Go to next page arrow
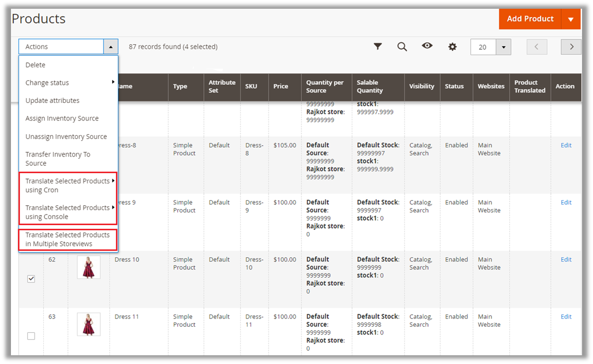The height and width of the screenshot is (364, 593). (x=571, y=47)
